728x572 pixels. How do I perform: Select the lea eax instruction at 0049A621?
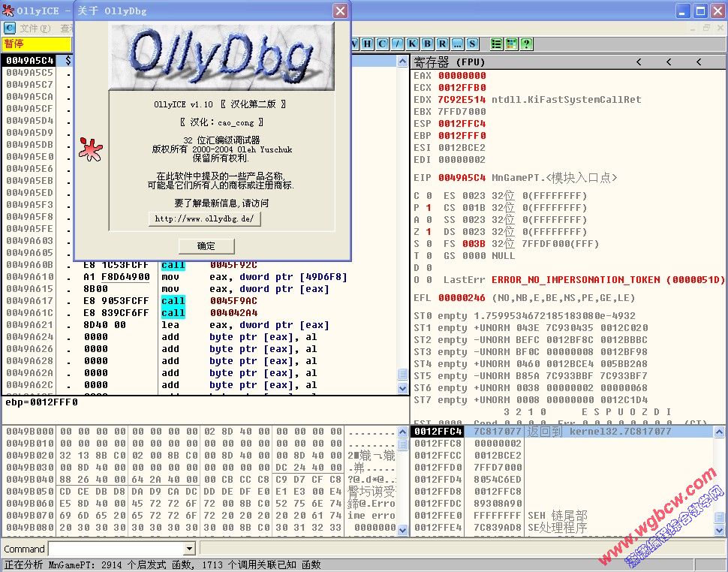tap(245, 325)
